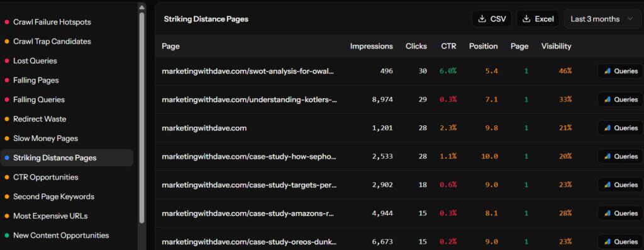Click the 1.1% CTR value

(448, 156)
